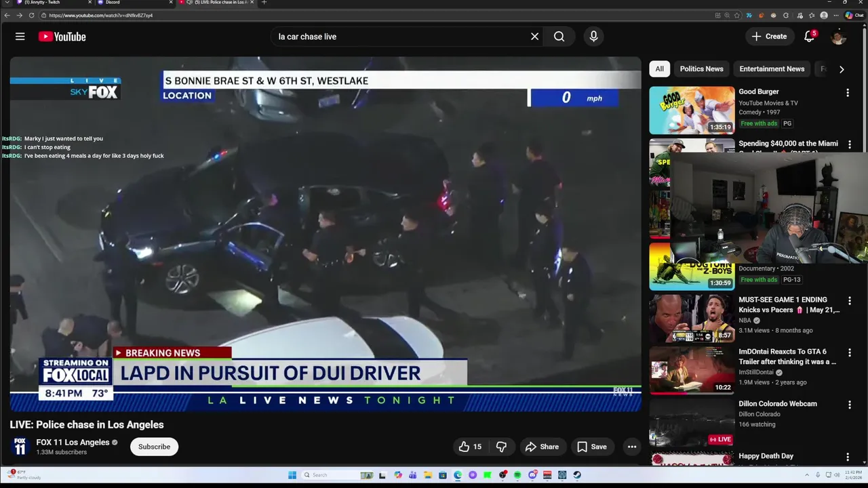
Task: Close the Discord browser tab
Action: click(x=171, y=2)
